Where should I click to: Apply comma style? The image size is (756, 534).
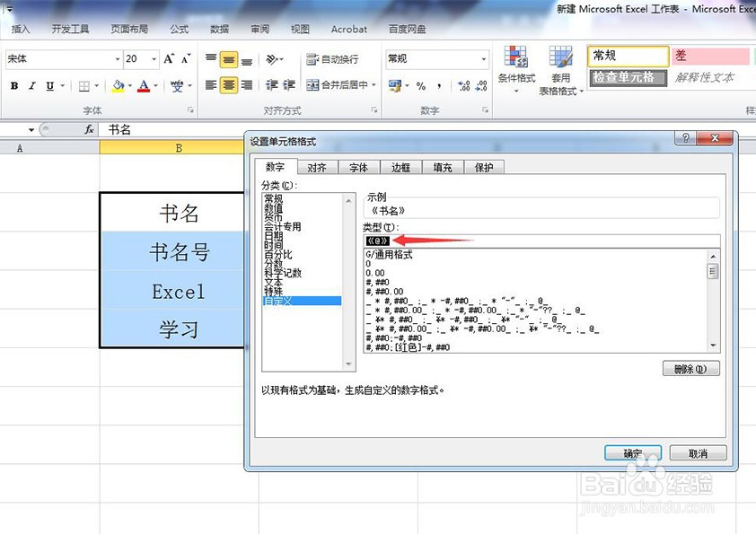click(439, 86)
